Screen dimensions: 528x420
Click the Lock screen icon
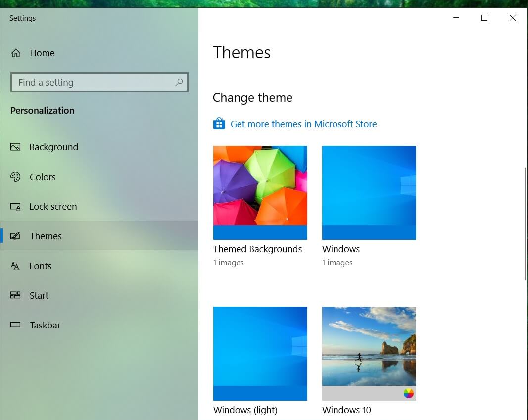coord(15,207)
